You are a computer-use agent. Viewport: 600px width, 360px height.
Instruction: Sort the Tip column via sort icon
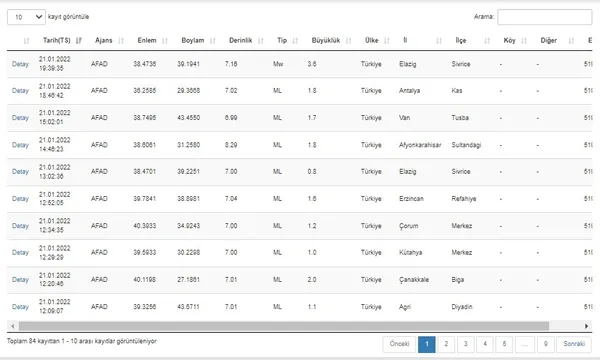click(295, 41)
